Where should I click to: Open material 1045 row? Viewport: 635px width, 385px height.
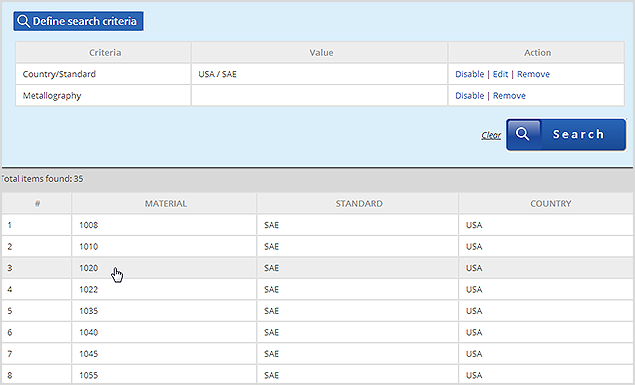tap(318, 353)
